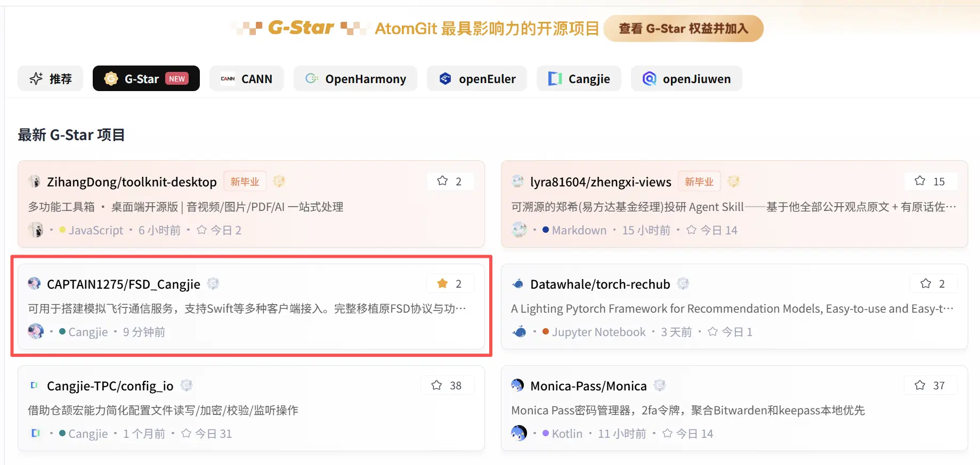Click G-Star badge icon next to torch-rechub title

[683, 284]
